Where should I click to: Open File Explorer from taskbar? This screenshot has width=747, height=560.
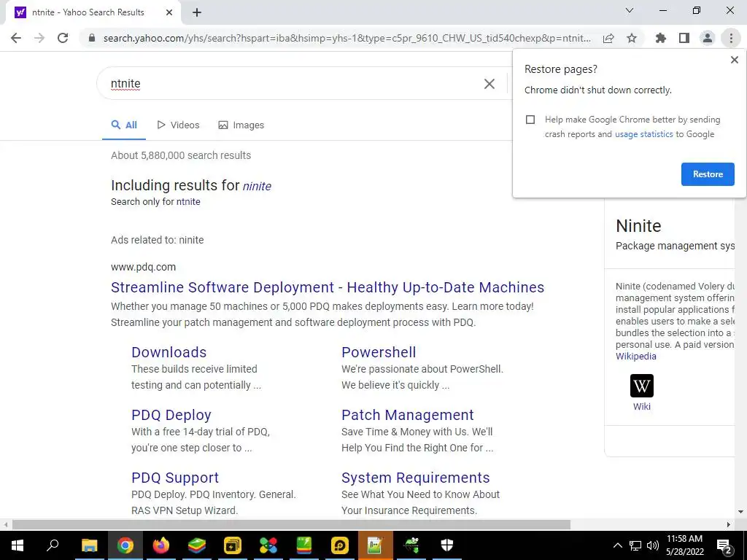point(89,545)
